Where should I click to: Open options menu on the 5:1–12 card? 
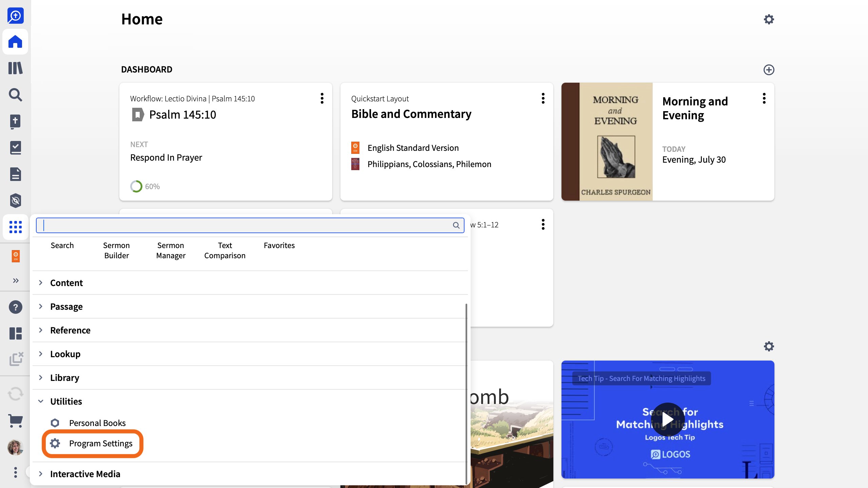543,224
